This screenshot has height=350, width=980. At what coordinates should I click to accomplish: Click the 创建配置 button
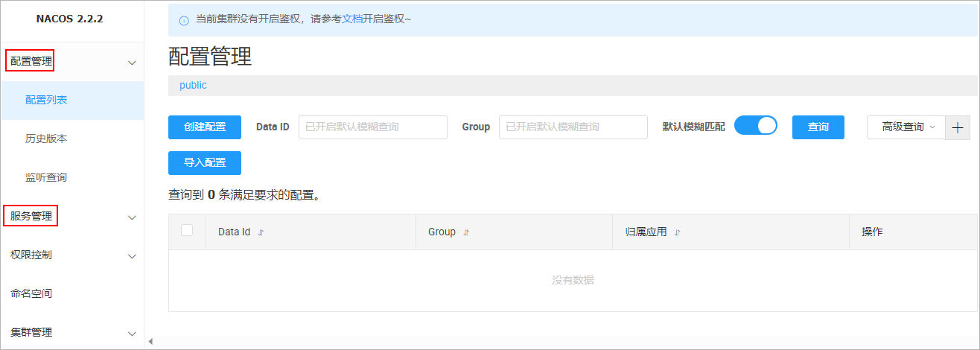pos(205,127)
